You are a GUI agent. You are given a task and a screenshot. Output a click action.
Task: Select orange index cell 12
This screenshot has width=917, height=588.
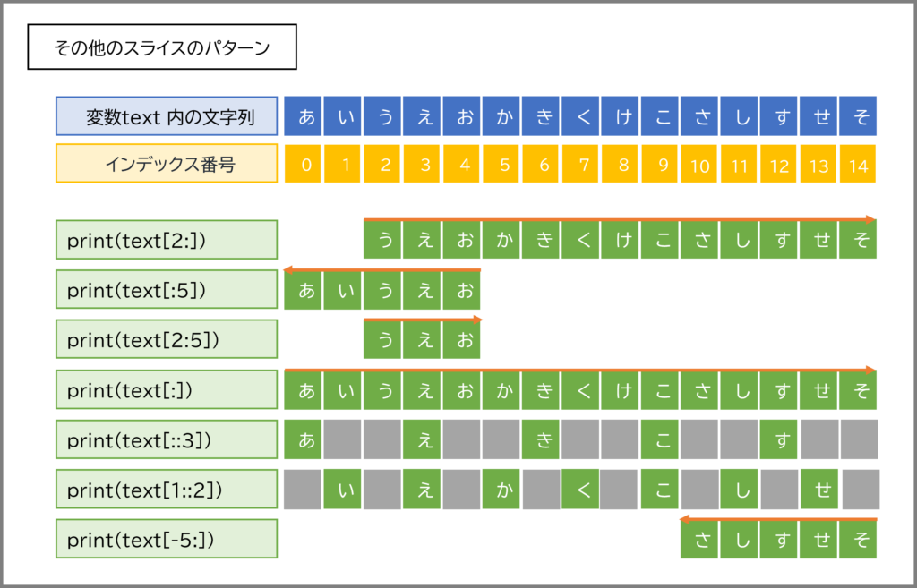(778, 164)
